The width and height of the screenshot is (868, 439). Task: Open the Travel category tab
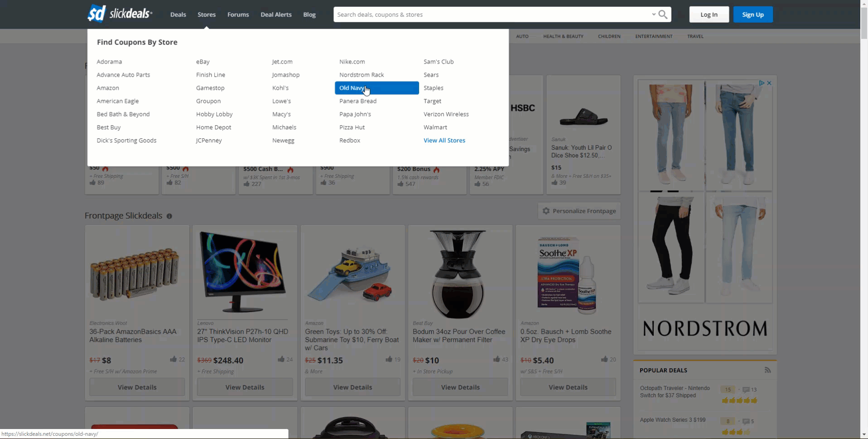click(695, 36)
